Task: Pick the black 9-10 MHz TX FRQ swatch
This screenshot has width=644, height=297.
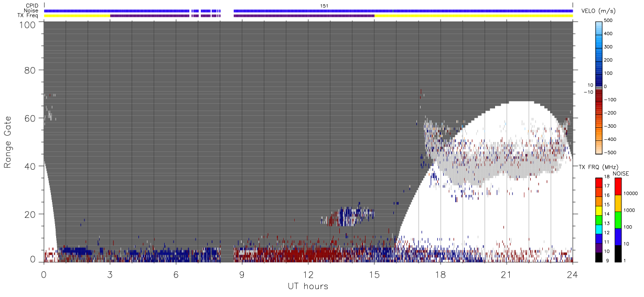Action: coord(598,257)
